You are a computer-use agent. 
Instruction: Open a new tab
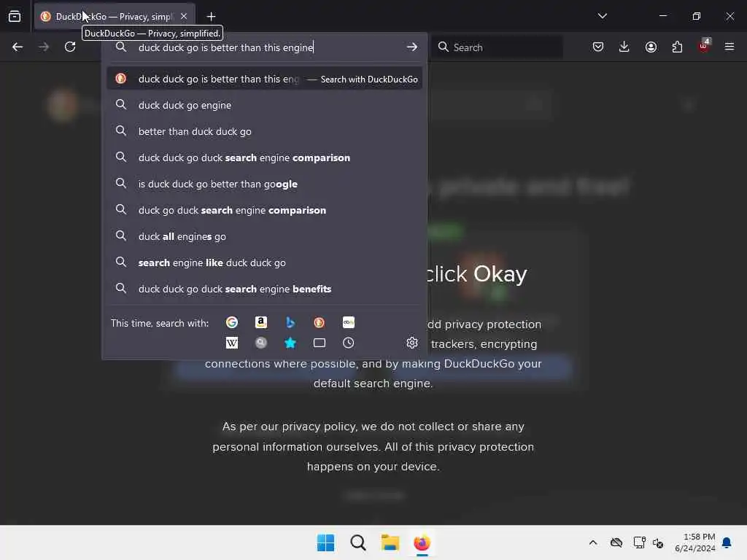[211, 17]
